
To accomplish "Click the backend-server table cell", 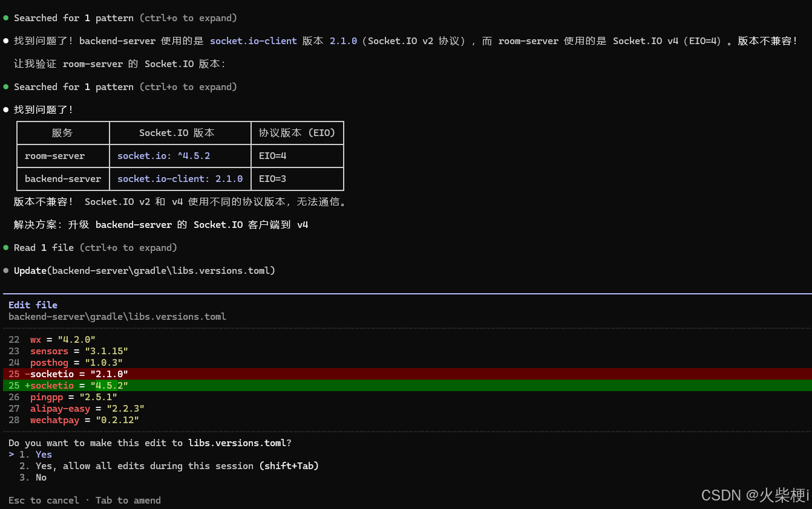I will tap(63, 179).
